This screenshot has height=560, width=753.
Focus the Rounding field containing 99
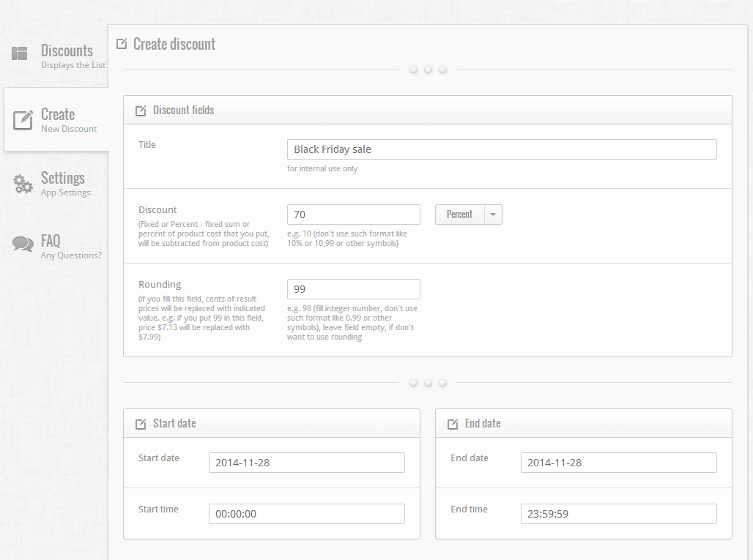pos(353,289)
